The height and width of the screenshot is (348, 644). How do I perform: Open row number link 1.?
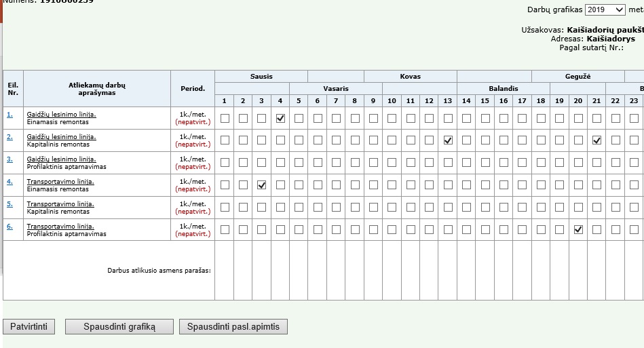click(x=10, y=115)
